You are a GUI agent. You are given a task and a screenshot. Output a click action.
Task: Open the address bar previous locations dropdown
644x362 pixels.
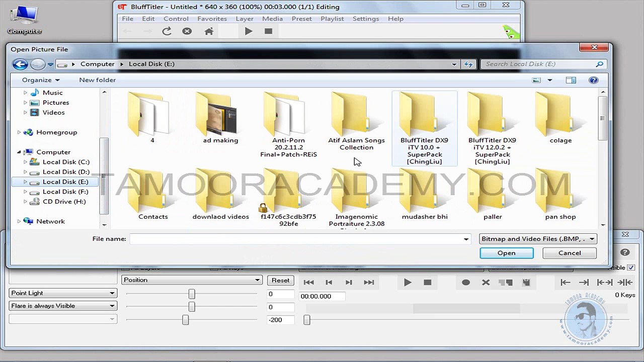click(454, 64)
